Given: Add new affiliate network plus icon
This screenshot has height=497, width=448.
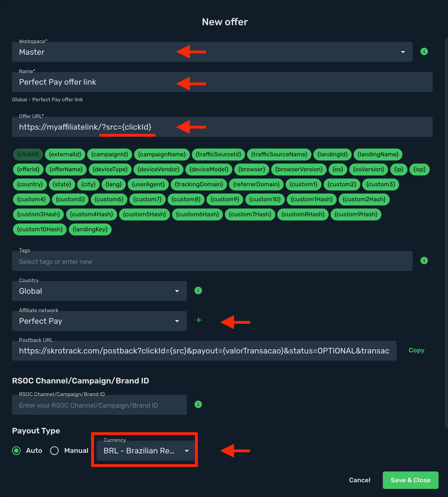Looking at the screenshot, I should tap(198, 320).
